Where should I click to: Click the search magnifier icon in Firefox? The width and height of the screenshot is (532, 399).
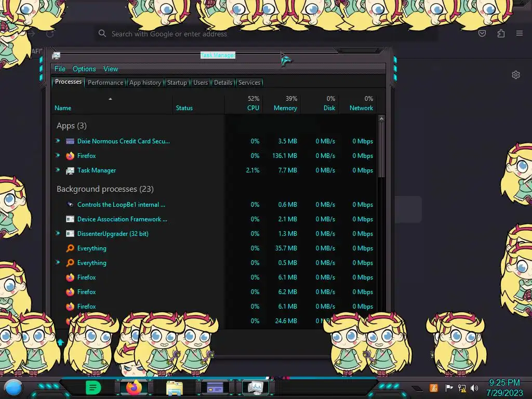[x=102, y=33]
